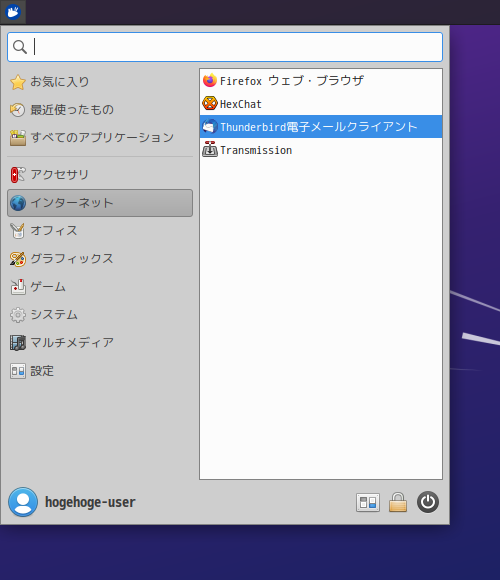Launch HexChat from the application list
This screenshot has height=580, width=500.
(x=321, y=104)
